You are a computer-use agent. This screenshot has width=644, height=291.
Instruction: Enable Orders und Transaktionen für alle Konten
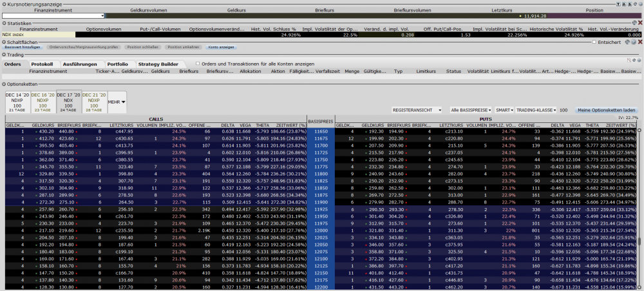[196, 64]
